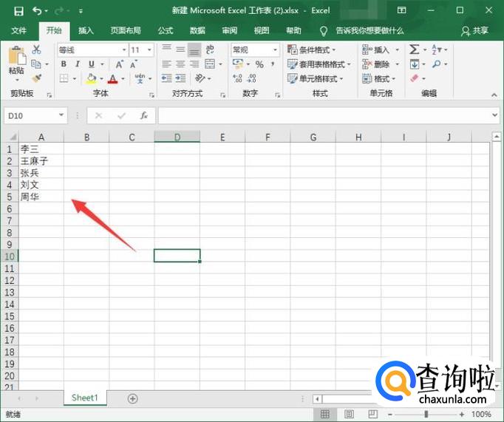Click the 共享 (Share) button

(474, 30)
